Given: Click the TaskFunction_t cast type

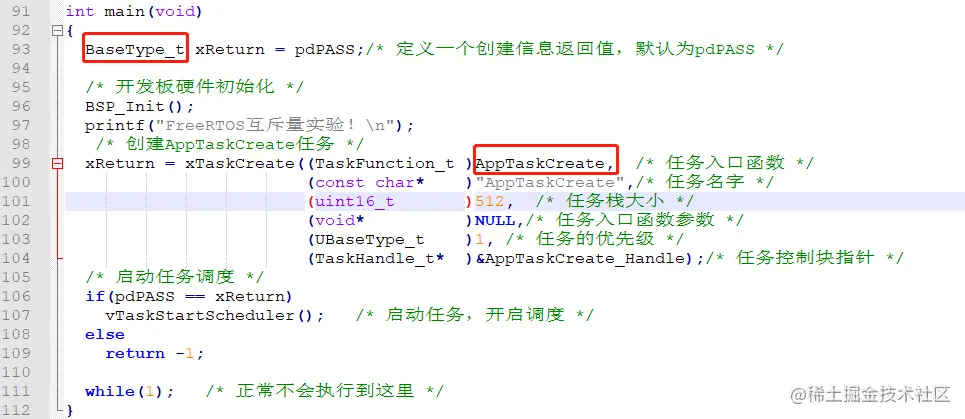Looking at the screenshot, I should [x=385, y=164].
